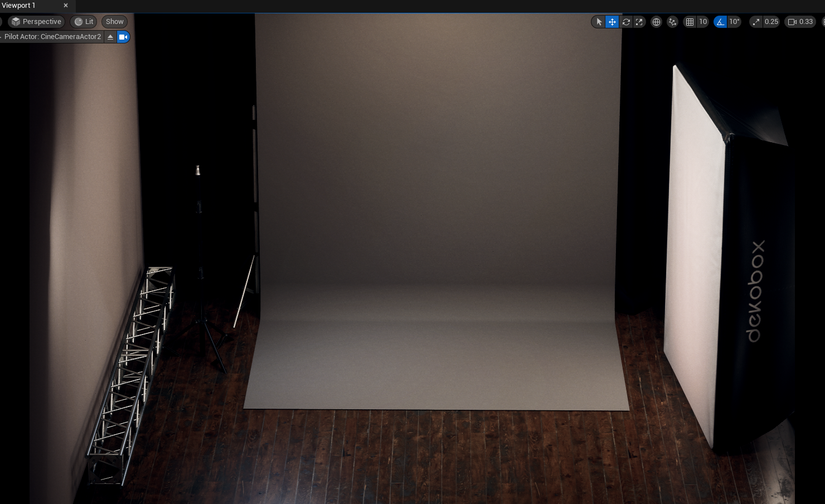Open camera speed 0.33 setting
825x504 pixels.
point(800,22)
